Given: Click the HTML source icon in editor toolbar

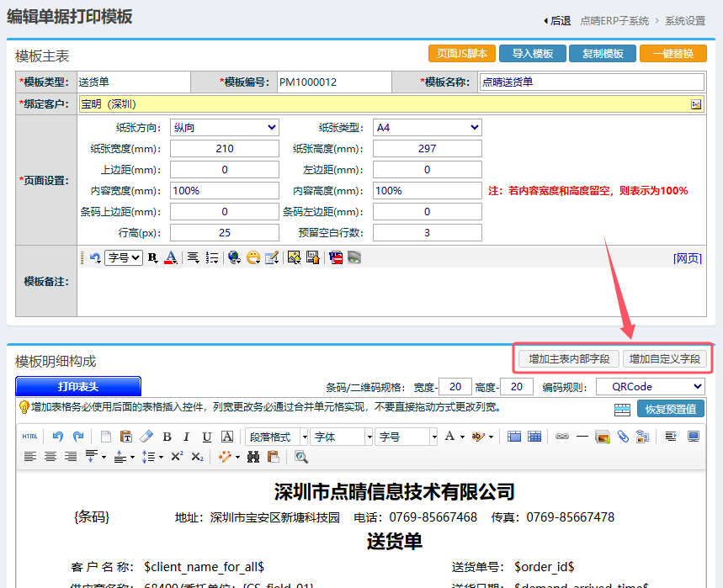Looking at the screenshot, I should pos(29,437).
